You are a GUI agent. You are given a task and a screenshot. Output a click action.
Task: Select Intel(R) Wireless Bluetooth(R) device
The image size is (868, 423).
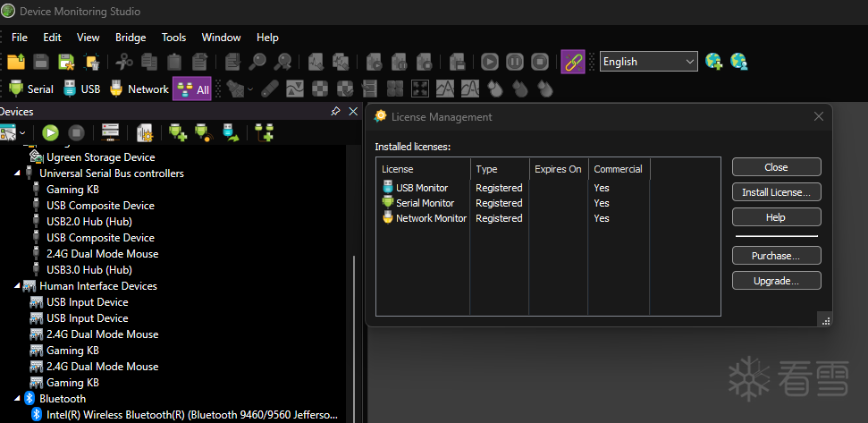[x=191, y=415]
